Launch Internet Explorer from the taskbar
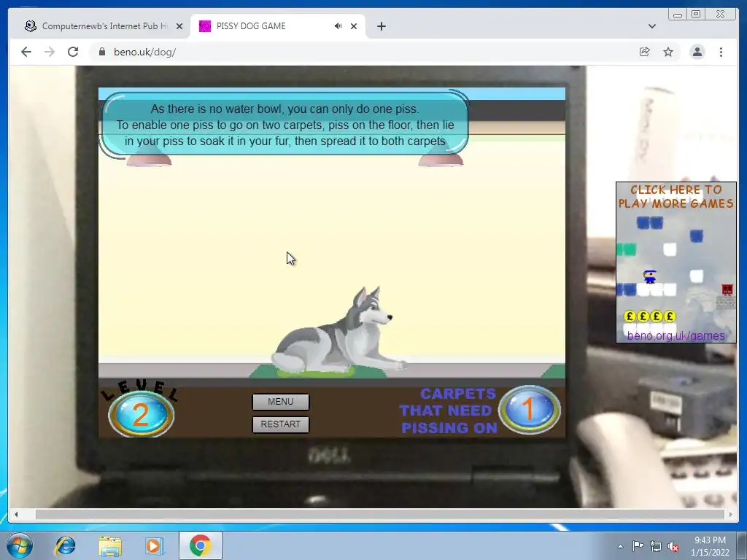 [x=65, y=545]
